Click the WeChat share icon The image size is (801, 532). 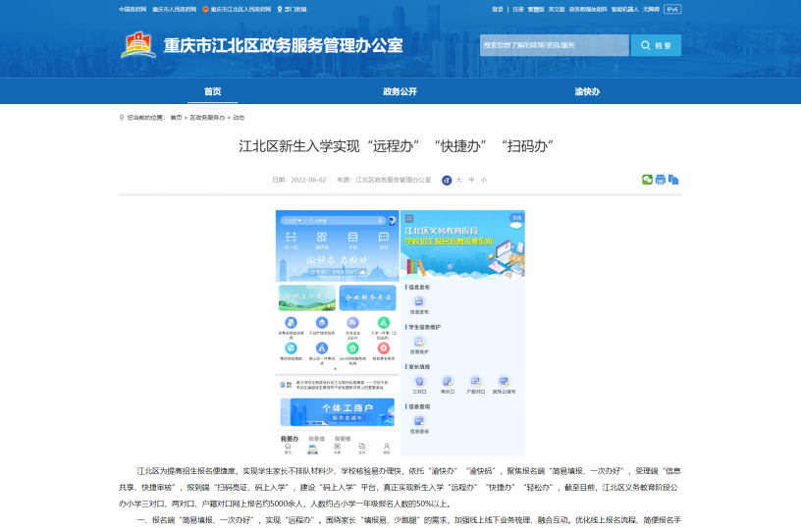click(647, 180)
